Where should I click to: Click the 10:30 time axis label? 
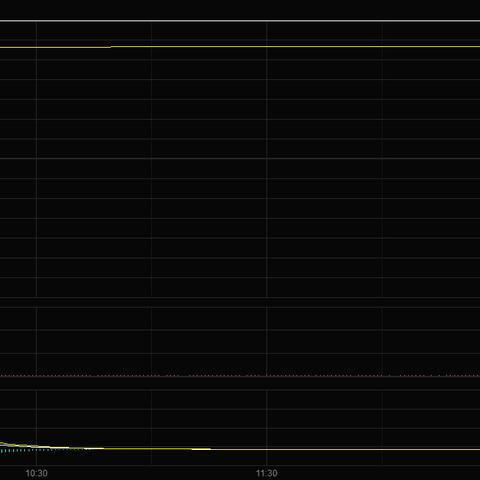point(36,473)
